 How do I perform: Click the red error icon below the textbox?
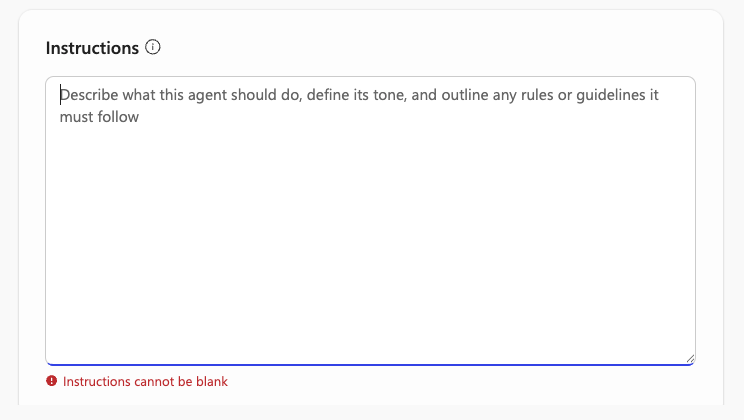point(52,381)
